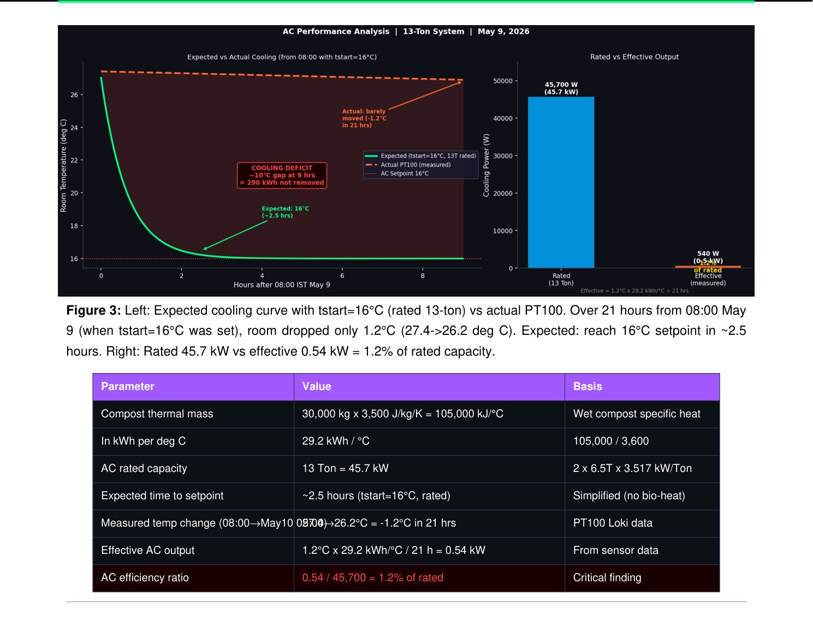The height and width of the screenshot is (644, 813).
Task: Click the green "Expected: 16°C (~2.5 hrs)" annotation
Action: click(x=285, y=212)
